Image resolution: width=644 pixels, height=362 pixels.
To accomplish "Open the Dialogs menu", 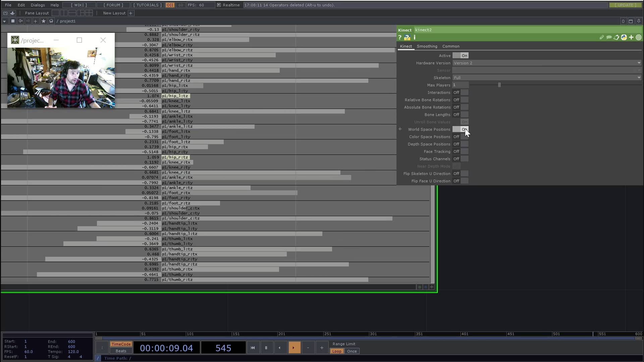I will (x=37, y=5).
